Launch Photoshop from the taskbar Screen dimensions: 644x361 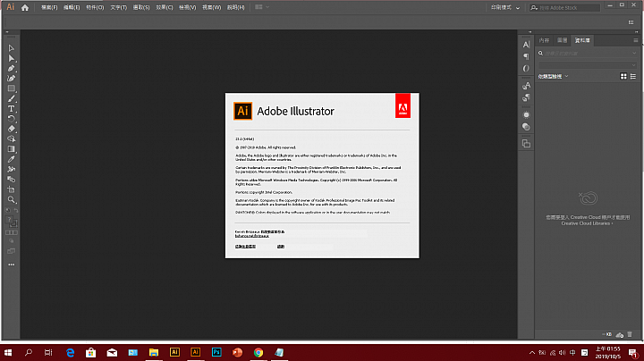(x=216, y=352)
